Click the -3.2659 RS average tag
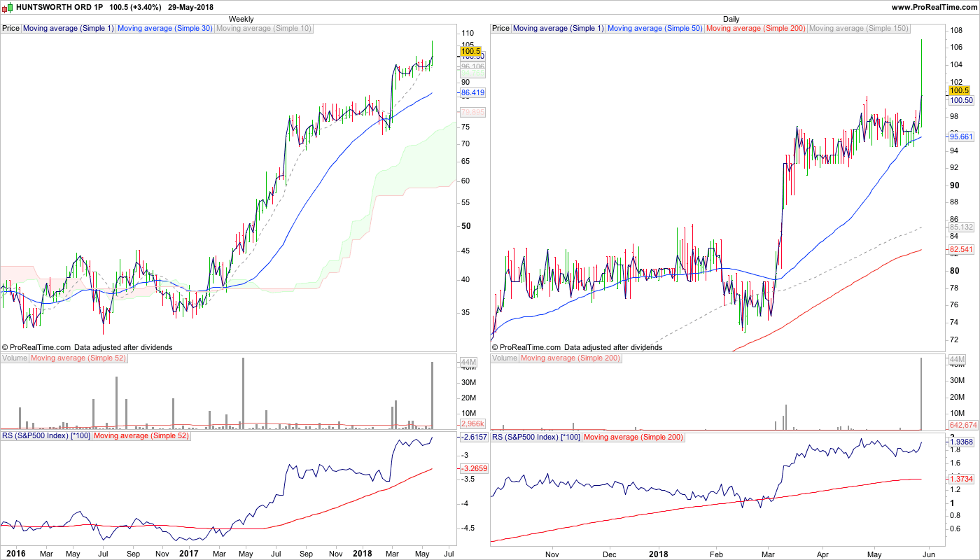The image size is (980, 560). tap(473, 468)
